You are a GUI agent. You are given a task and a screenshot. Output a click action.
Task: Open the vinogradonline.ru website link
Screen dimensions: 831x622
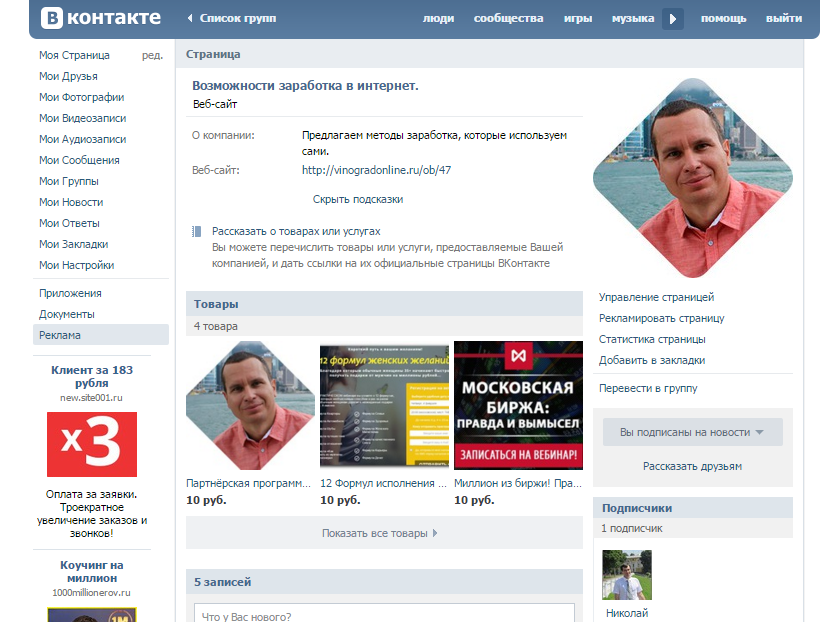376,170
